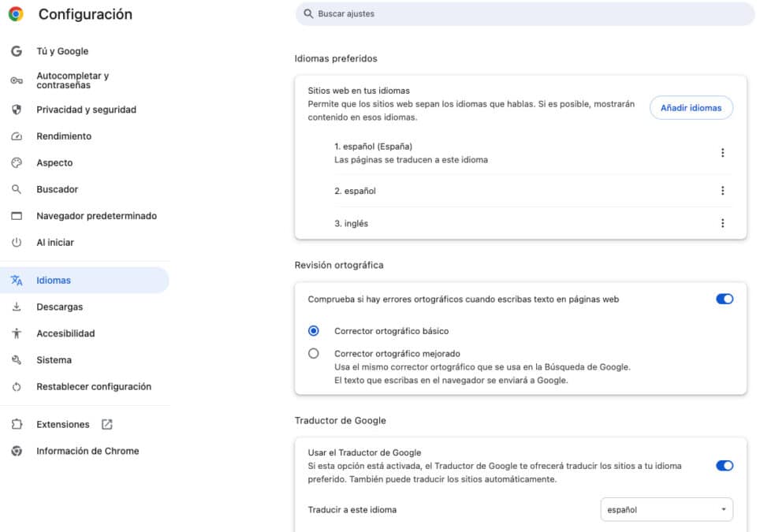Click the key icon for Autocompletar y contraseñas
760x532 pixels.
click(x=17, y=80)
